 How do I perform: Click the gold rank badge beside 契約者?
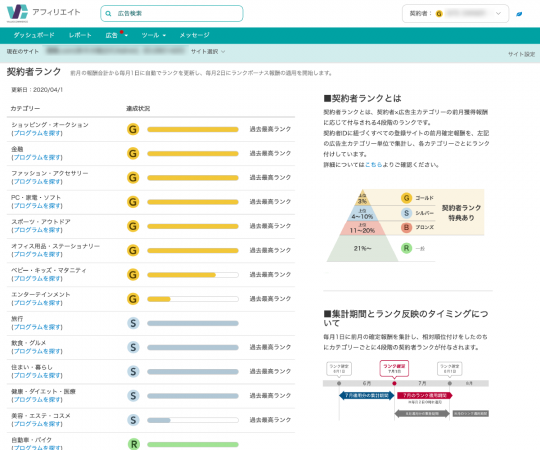point(439,14)
